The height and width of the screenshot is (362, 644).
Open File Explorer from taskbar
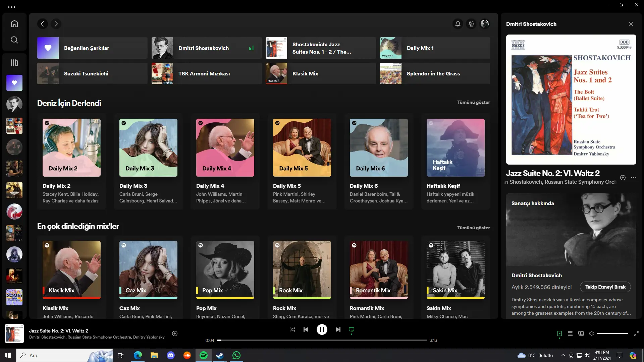click(x=154, y=355)
